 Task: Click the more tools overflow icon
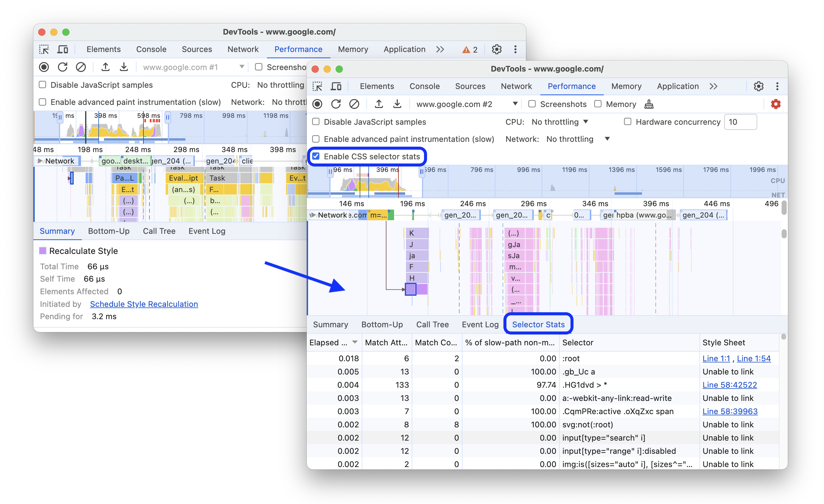712,87
